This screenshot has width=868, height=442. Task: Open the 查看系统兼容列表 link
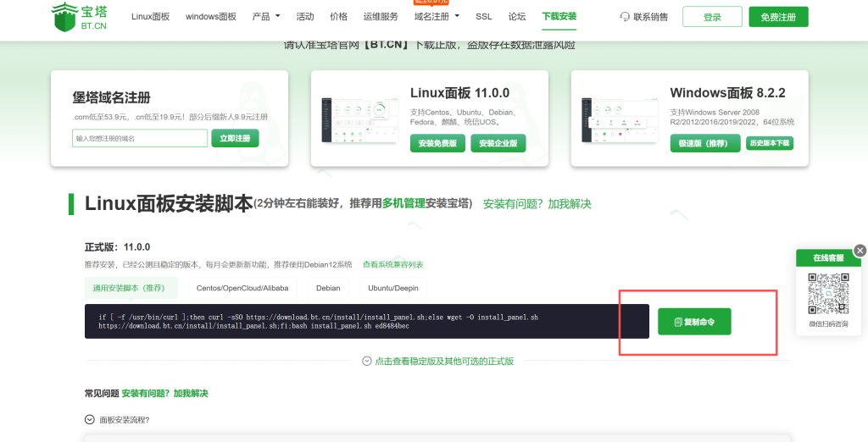[x=392, y=265]
